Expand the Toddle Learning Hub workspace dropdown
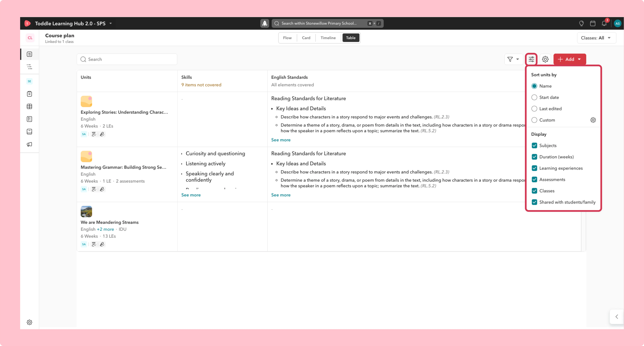This screenshot has width=644, height=346. tap(110, 23)
